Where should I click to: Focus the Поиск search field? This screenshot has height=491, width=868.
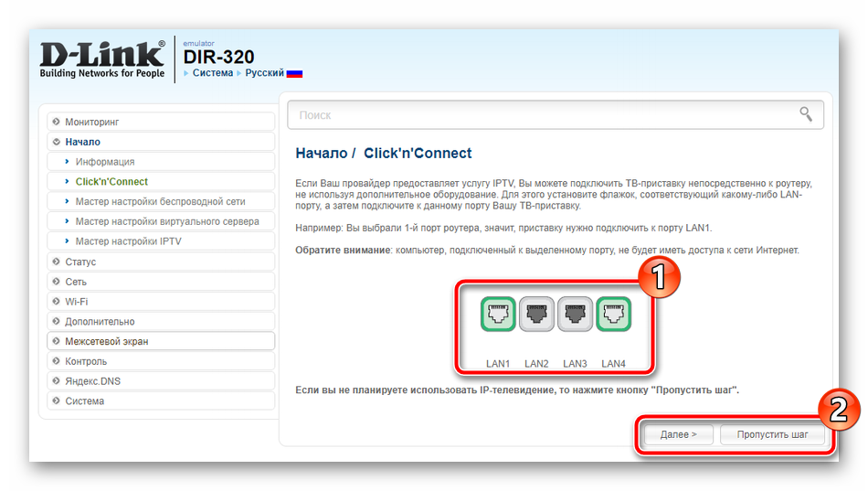point(556,114)
